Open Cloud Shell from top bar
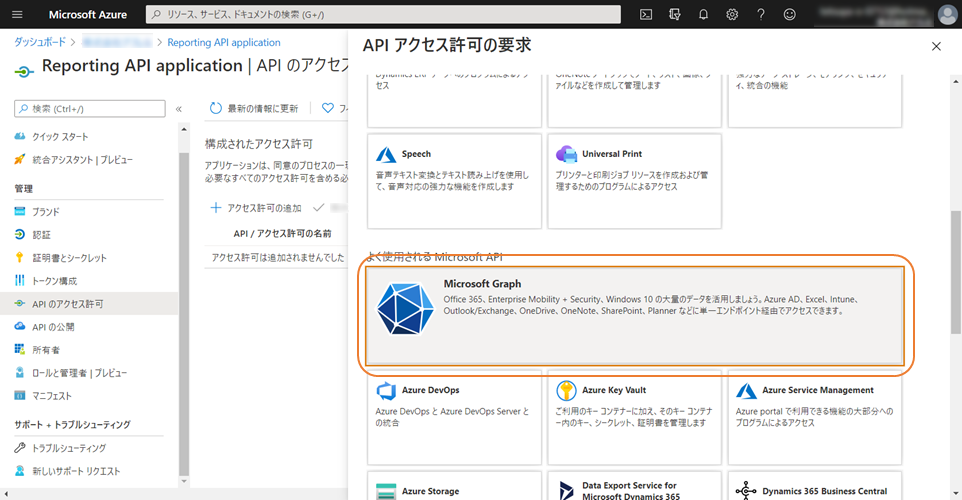962x500 pixels. click(x=646, y=14)
